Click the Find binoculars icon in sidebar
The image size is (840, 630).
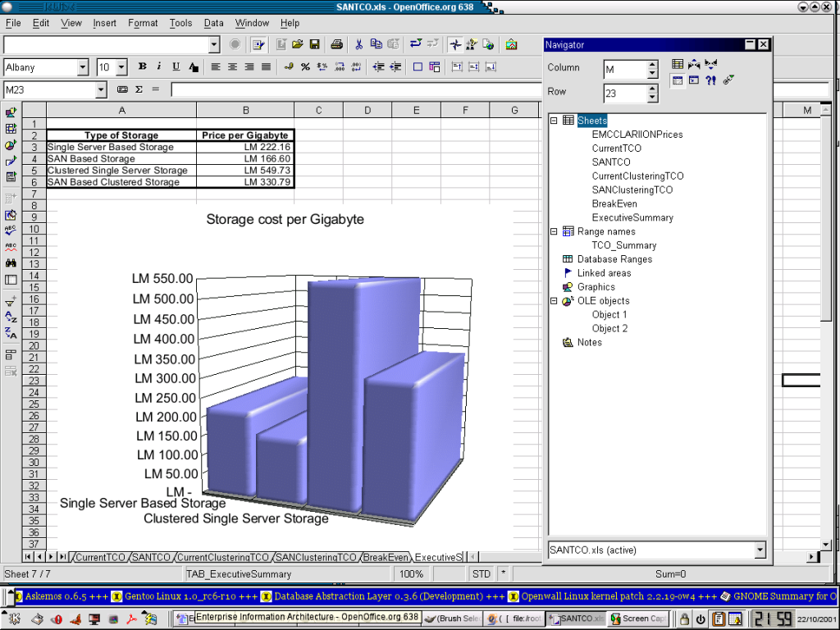click(11, 263)
